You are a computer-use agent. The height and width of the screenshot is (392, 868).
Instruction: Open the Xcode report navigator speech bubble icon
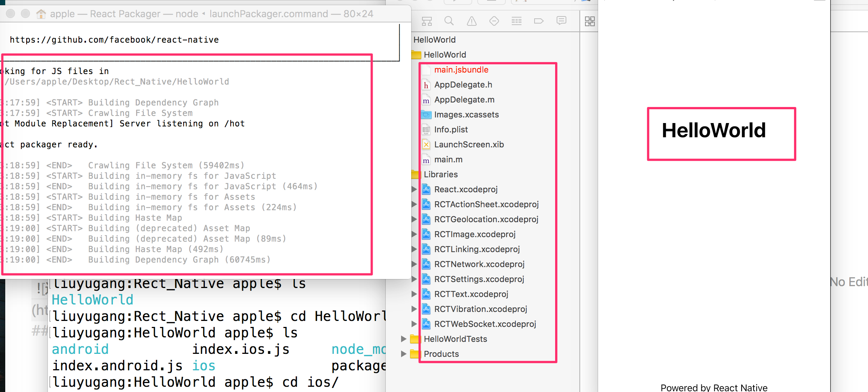[561, 21]
